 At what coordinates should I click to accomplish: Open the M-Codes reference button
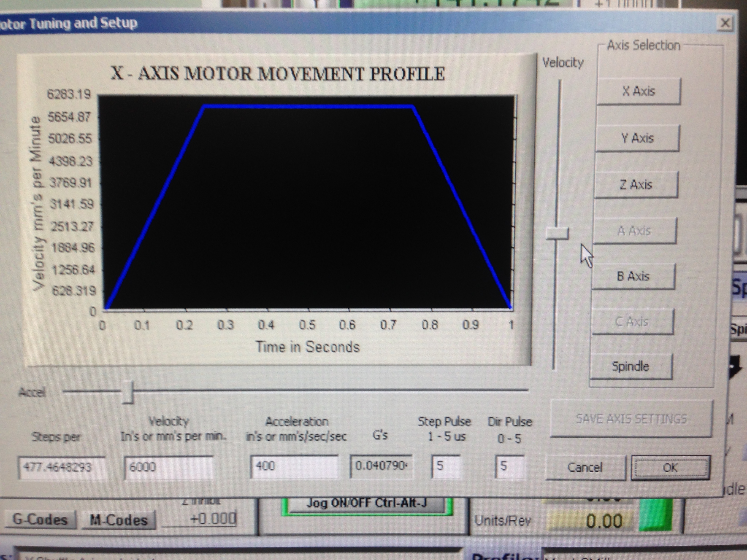coord(119,520)
